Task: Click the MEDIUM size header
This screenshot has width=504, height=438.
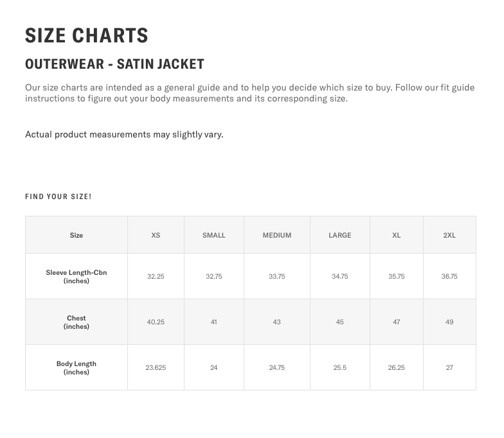Action: 277,235
